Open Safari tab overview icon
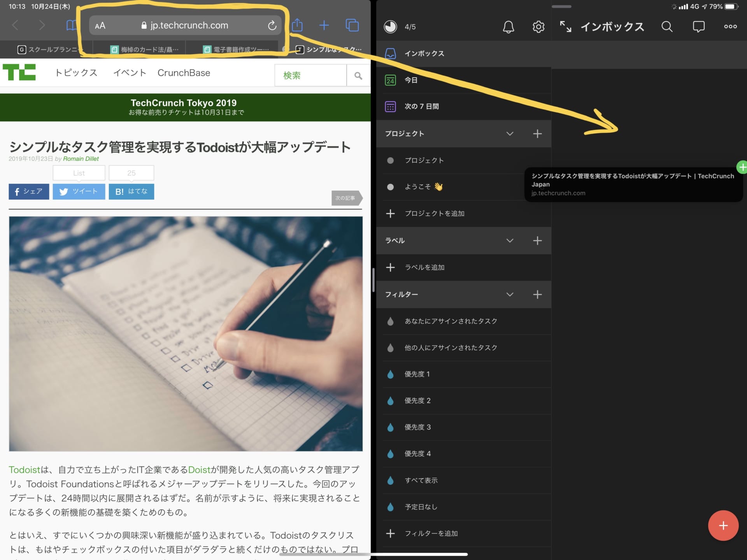The width and height of the screenshot is (747, 560). (352, 25)
